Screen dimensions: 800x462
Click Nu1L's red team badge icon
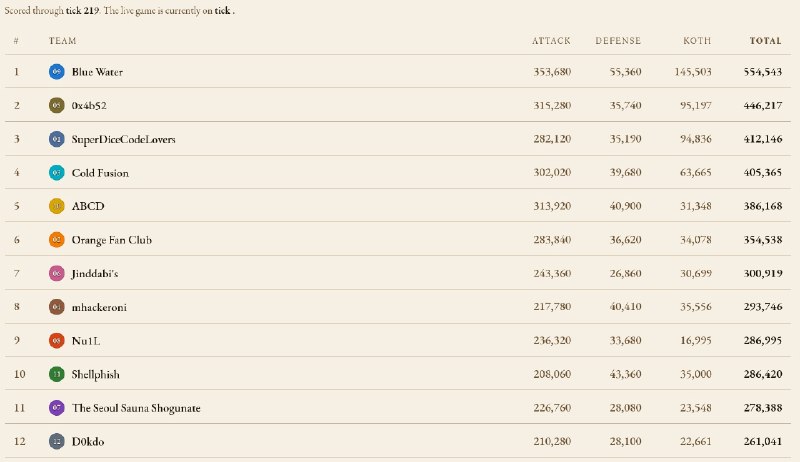pyautogui.click(x=57, y=340)
